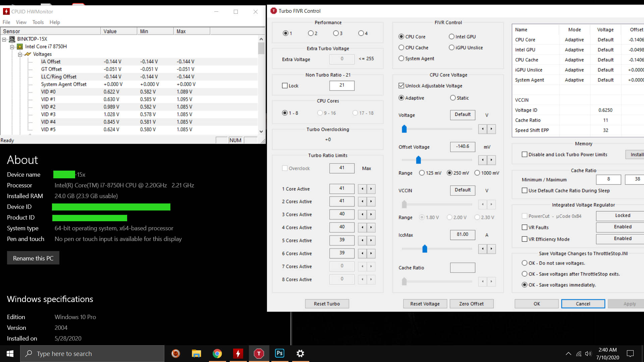Image resolution: width=644 pixels, height=362 pixels.
Task: Toggle Unlock Adjustable Voltage checkbox
Action: [401, 85]
